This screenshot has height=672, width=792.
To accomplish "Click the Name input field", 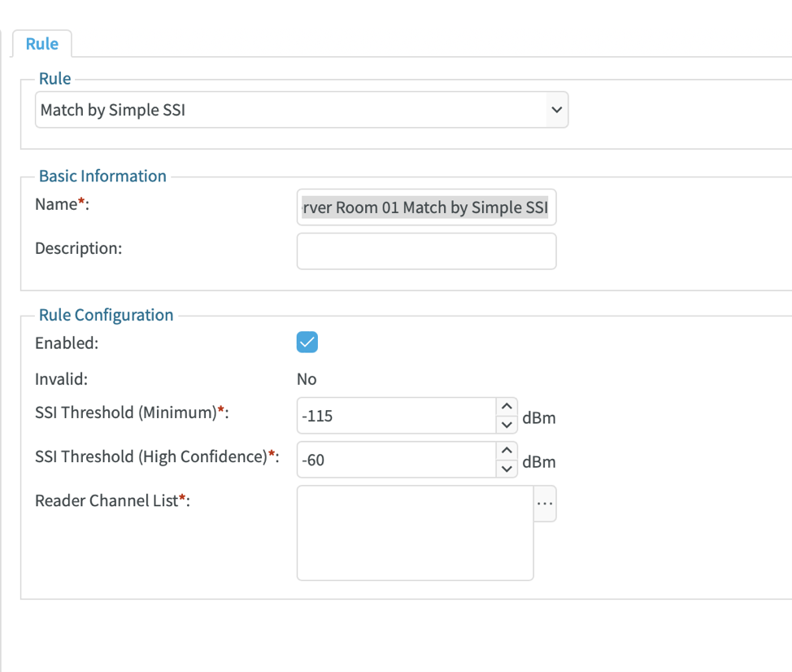I will tap(426, 207).
